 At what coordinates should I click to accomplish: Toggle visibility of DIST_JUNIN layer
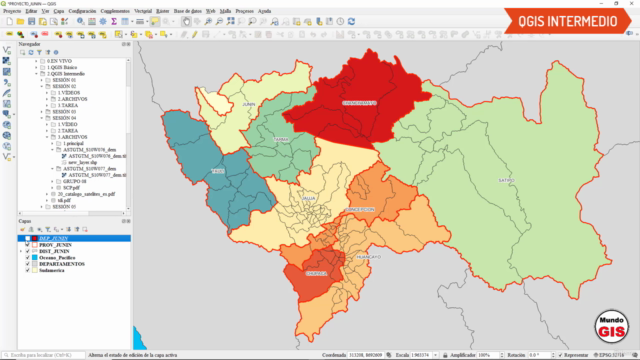(27, 251)
